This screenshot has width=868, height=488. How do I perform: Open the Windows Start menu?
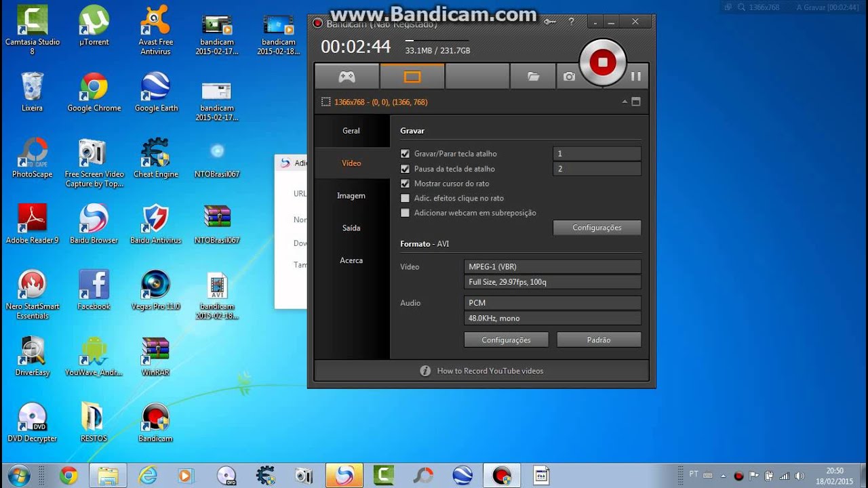18,475
